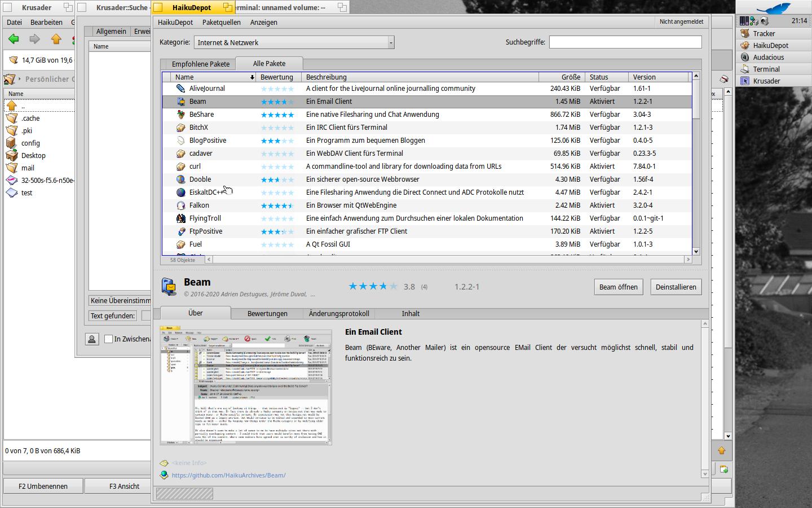Select the FtpPositive row
This screenshot has height=508, width=812.
[x=426, y=231]
